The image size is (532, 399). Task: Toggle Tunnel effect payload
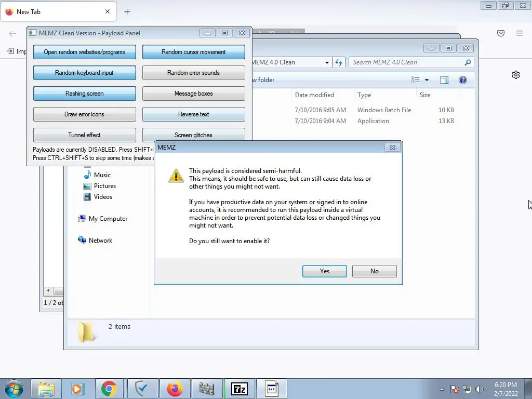85,135
